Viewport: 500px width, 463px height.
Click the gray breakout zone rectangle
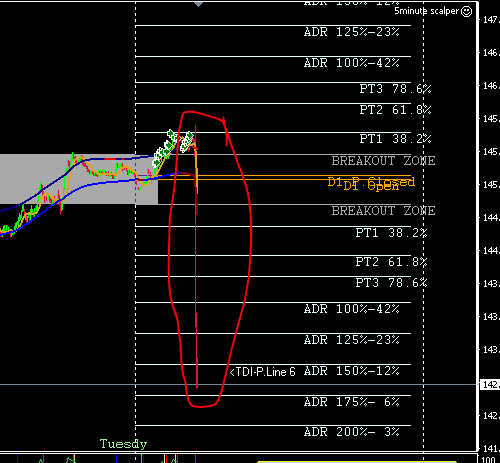tap(79, 179)
